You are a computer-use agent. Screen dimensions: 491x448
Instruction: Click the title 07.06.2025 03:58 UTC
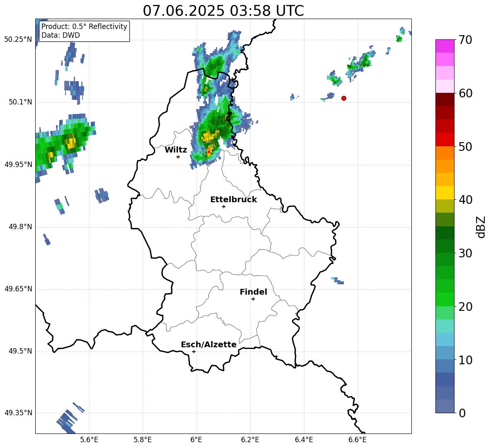(223, 11)
